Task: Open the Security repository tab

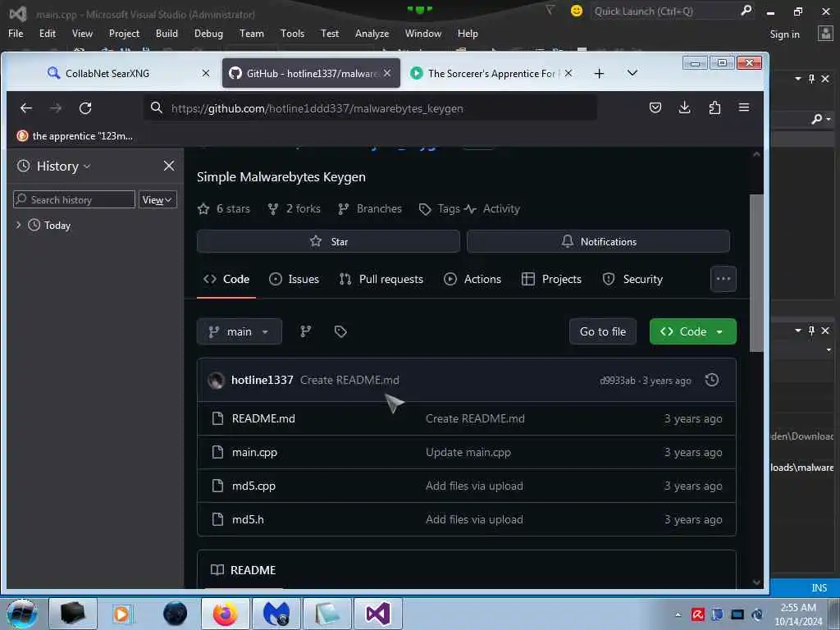Action: (632, 279)
